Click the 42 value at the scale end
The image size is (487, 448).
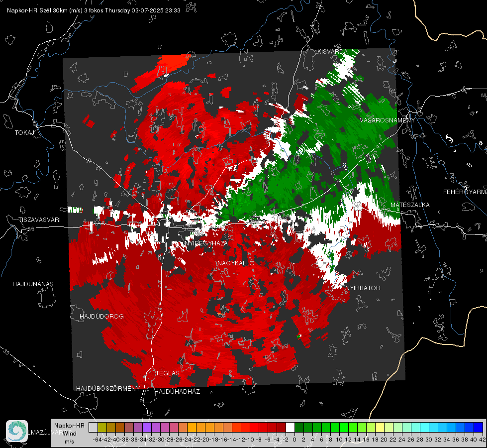pyautogui.click(x=483, y=440)
